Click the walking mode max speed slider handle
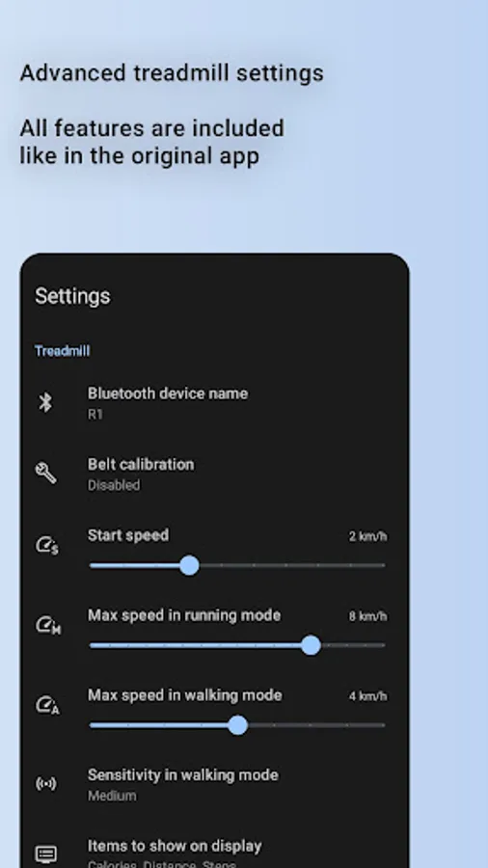488x868 pixels. (x=238, y=724)
